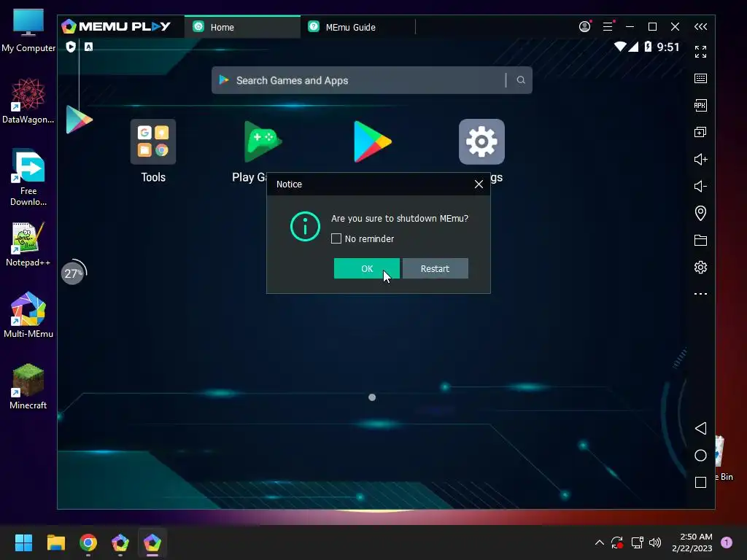Open the Minecraft desktop shortcut
The height and width of the screenshot is (560, 747).
tap(28, 386)
